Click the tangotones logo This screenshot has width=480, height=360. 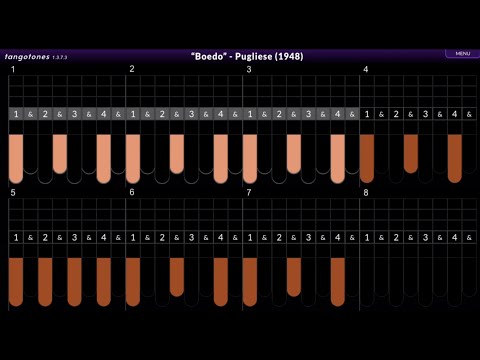tap(36, 57)
